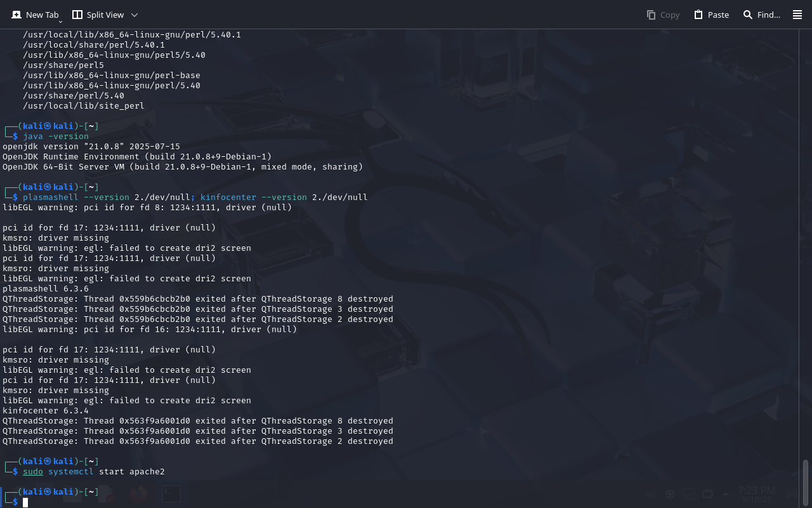This screenshot has height=508, width=812.
Task: Click the terminal vertical scrollbar handle
Action: pos(806,483)
